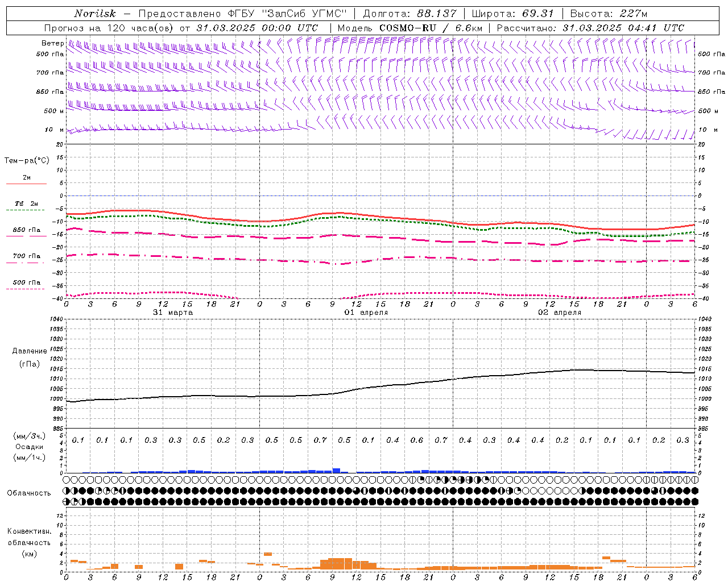Select the (мм/1ч.) units label
728x582 pixels.
(x=30, y=458)
